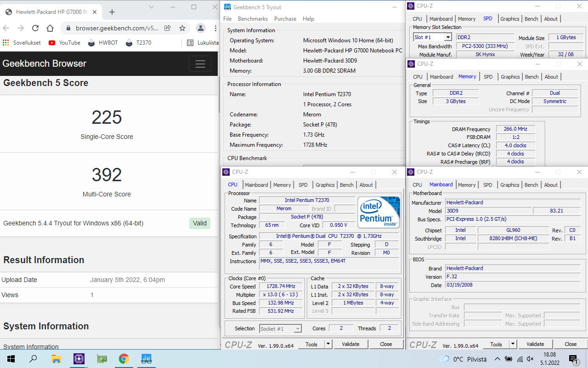Click Southbridge value 82801HBM (ICH8-ME)
This screenshot has height=368, width=588.
(x=513, y=238)
